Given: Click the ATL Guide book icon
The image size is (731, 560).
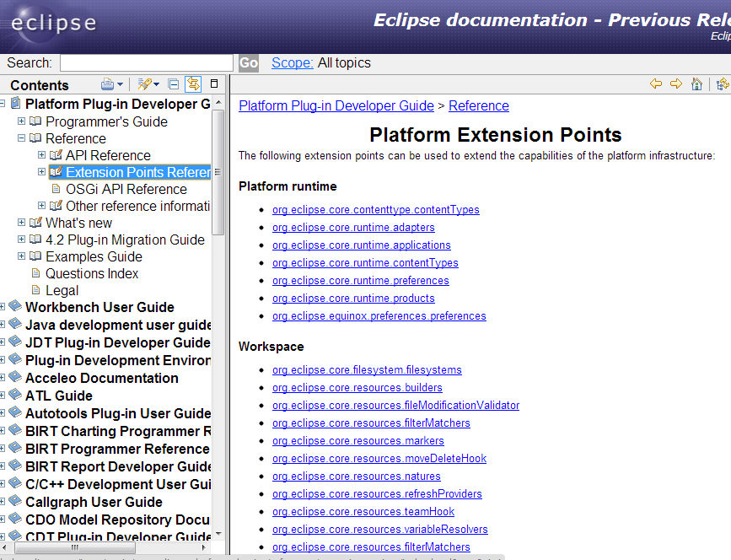Looking at the screenshot, I should coord(15,395).
